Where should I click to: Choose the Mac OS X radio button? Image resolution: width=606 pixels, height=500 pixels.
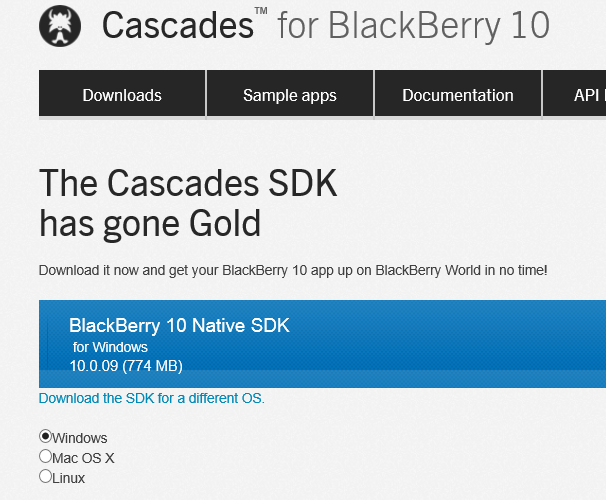pyautogui.click(x=46, y=456)
